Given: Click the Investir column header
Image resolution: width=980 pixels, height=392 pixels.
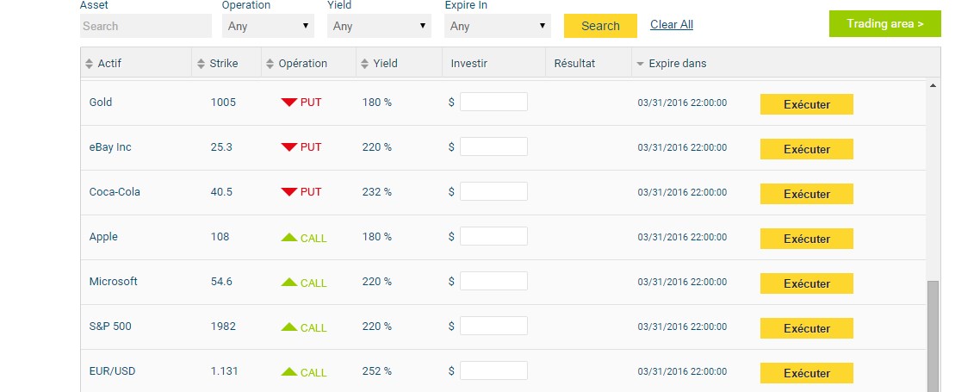Looking at the screenshot, I should pyautogui.click(x=469, y=64).
